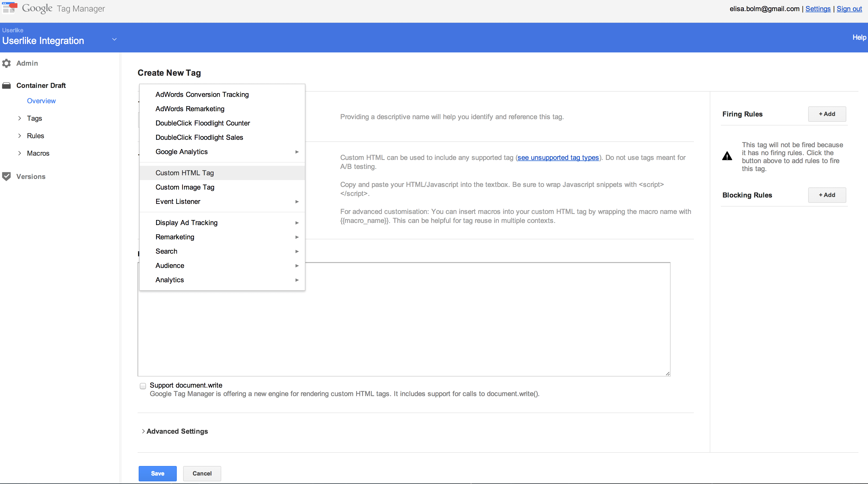Open Display Ad Tracking submenu arrow
The width and height of the screenshot is (868, 484).
tap(297, 223)
